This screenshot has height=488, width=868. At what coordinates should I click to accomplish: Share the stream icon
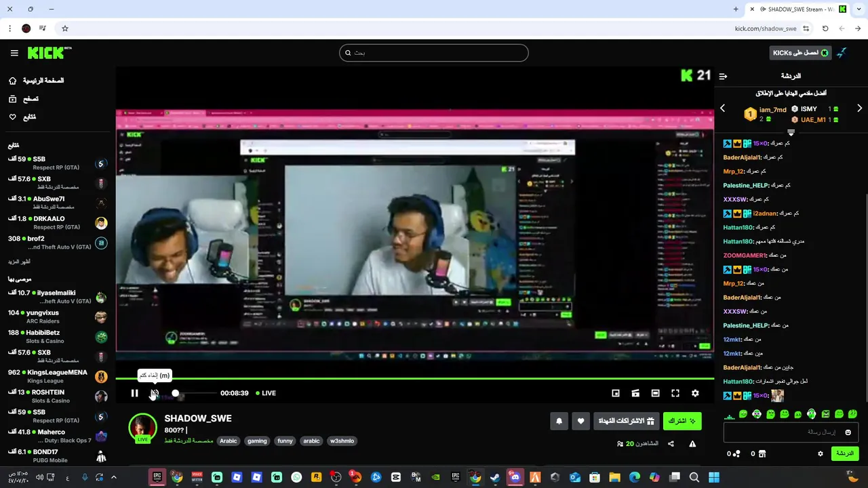(x=671, y=444)
